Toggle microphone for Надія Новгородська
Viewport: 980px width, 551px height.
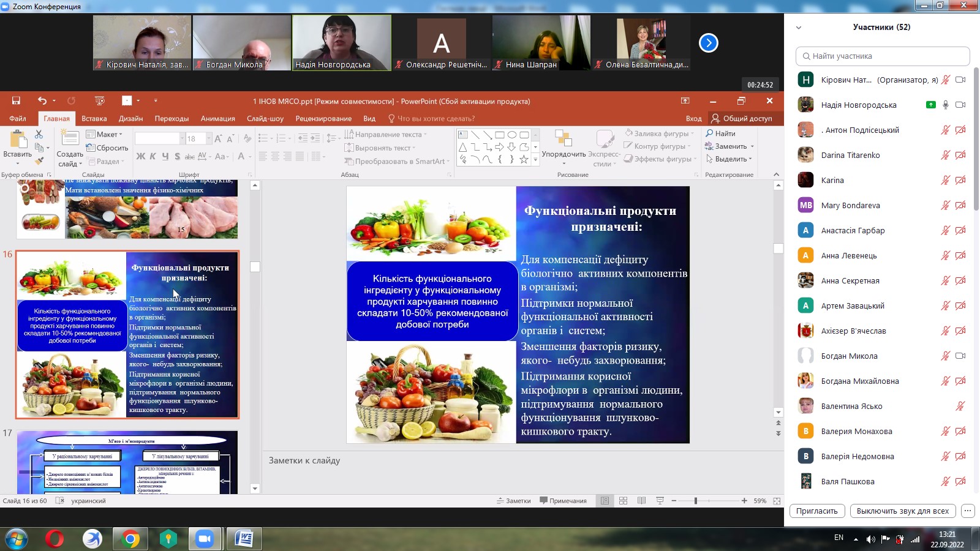click(946, 105)
